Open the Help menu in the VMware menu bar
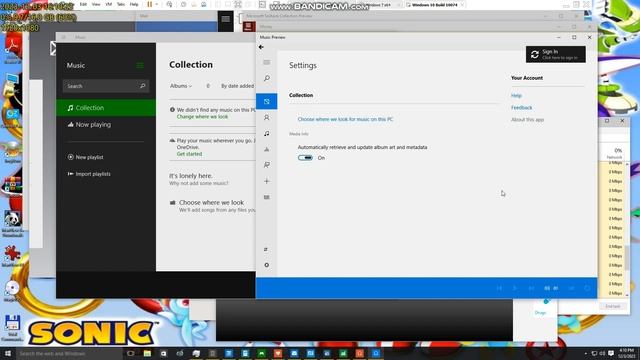This screenshot has width=640, height=360. (134, 4)
